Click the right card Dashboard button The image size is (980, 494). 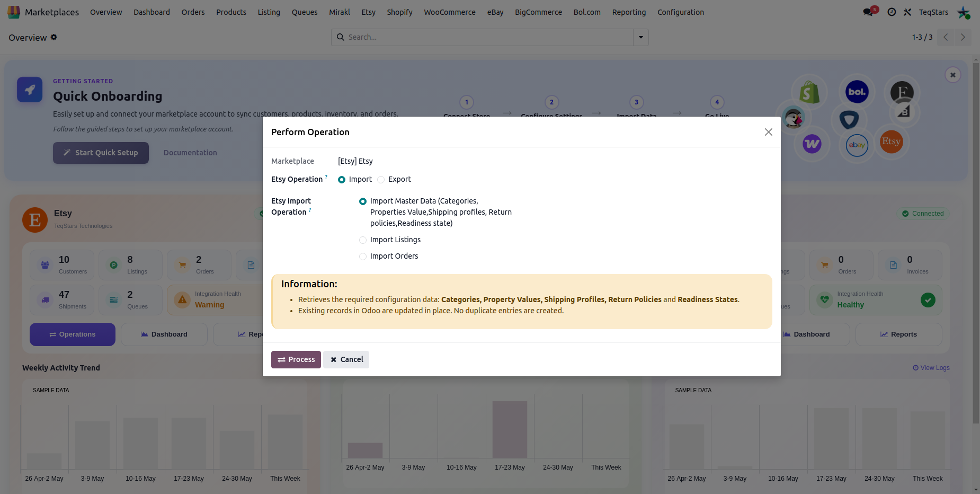807,334
